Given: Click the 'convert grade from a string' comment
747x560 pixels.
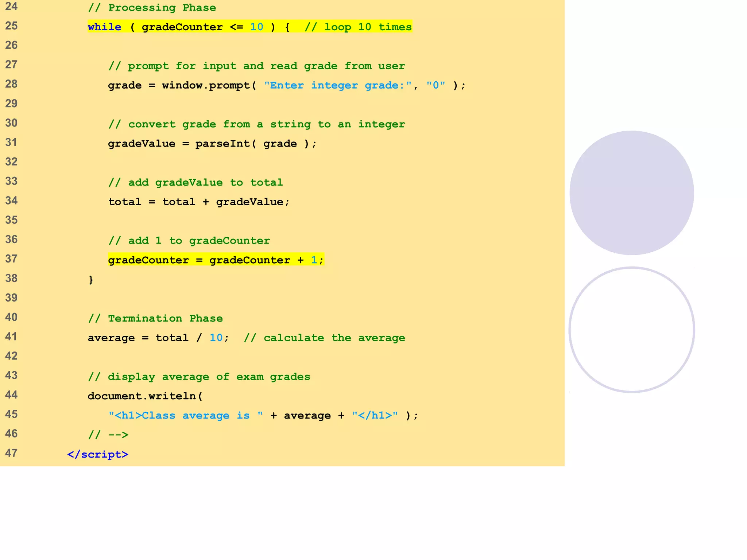Looking at the screenshot, I should click(x=256, y=124).
